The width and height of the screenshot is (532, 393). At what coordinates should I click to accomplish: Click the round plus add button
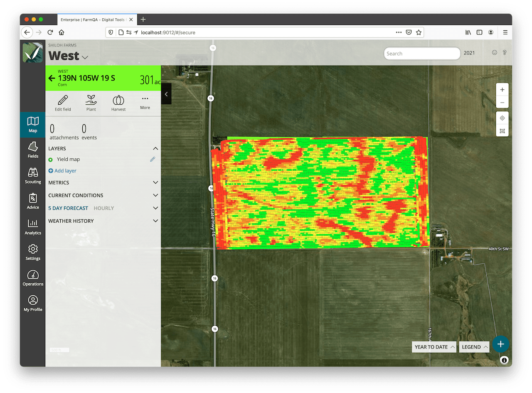coord(501,344)
